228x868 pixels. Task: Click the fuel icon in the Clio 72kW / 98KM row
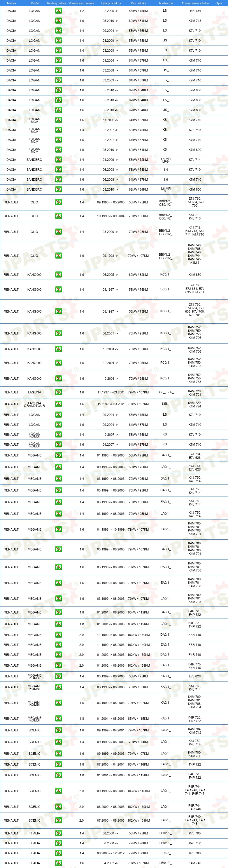point(58,232)
